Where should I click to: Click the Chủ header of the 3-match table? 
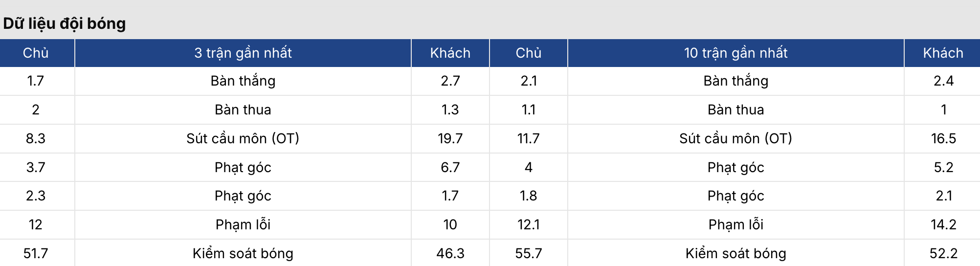point(36,53)
